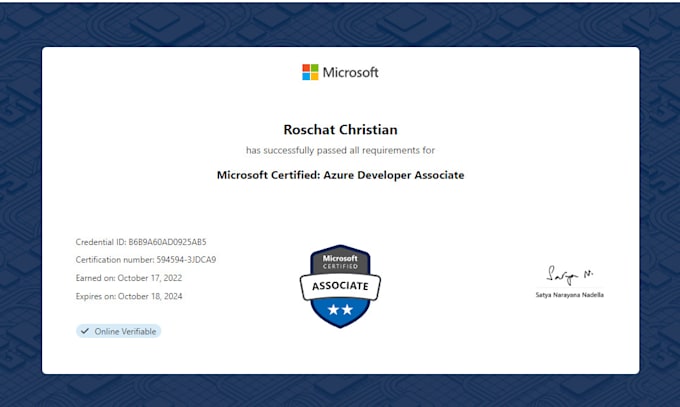Click the title Azure Developer Associate
680x407 pixels.
pos(394,175)
